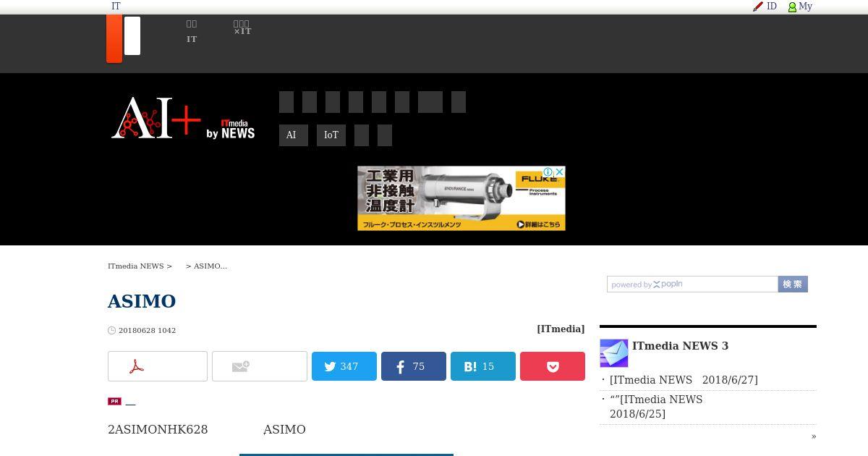Image resolution: width=868 pixels, height=456 pixels.
Task: Click the green My account icon
Action: tap(792, 7)
